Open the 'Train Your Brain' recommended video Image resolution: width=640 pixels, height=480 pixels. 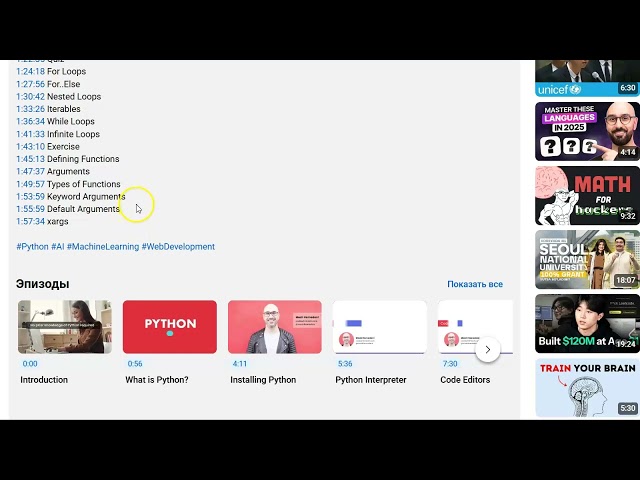[x=587, y=388]
